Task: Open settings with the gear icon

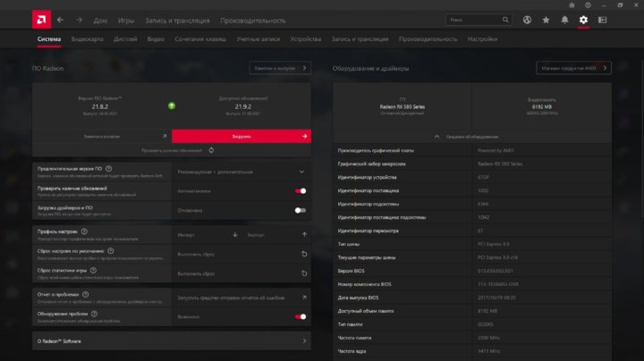Action: coord(583,19)
